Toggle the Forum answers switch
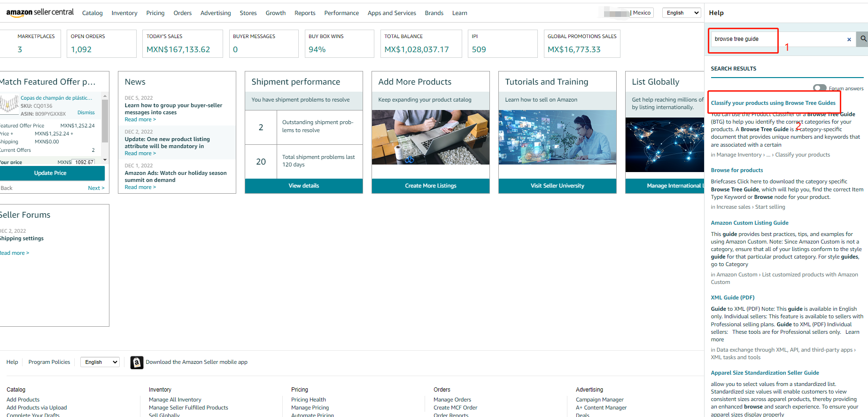The height and width of the screenshot is (417, 868). tap(820, 88)
